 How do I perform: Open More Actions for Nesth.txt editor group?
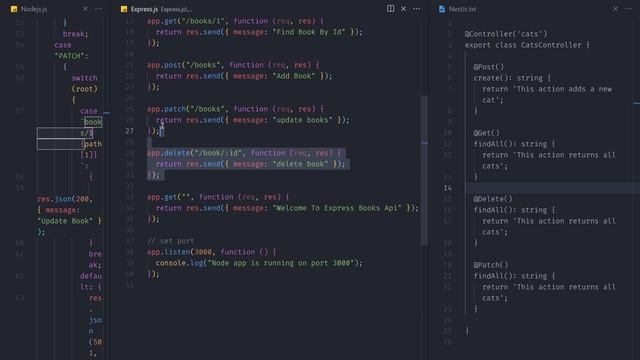629,9
